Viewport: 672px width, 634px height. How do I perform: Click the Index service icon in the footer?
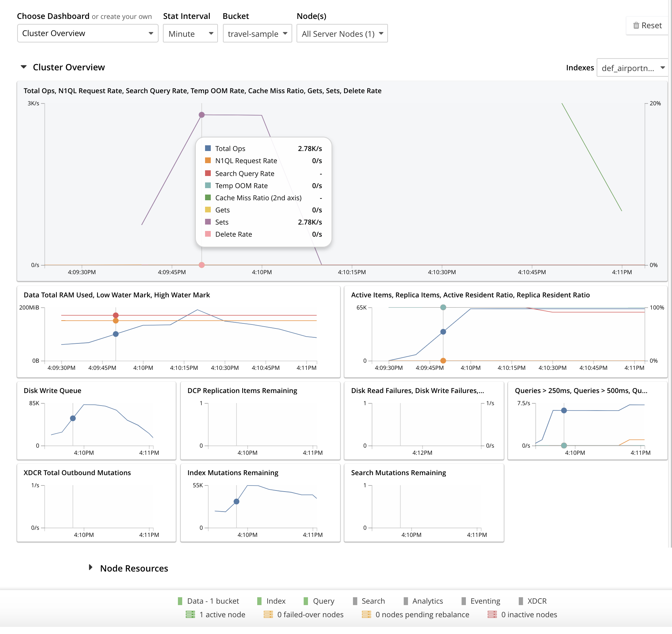click(260, 601)
